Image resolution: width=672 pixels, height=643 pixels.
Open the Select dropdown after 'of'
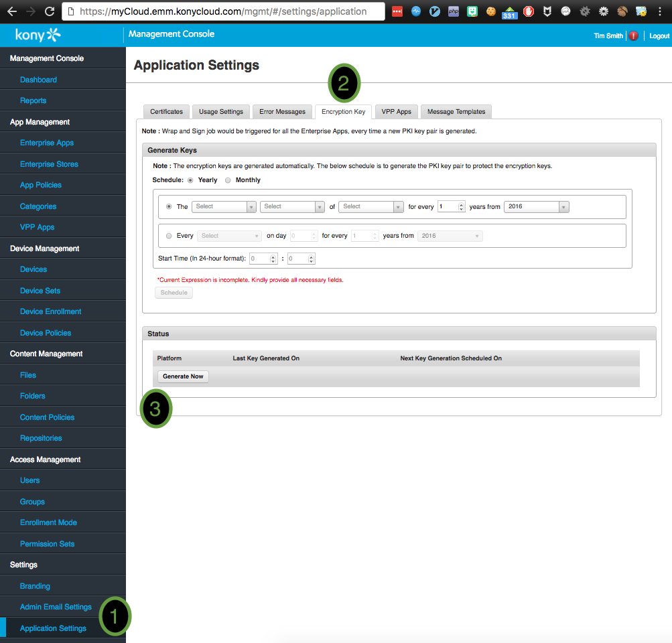pos(371,206)
